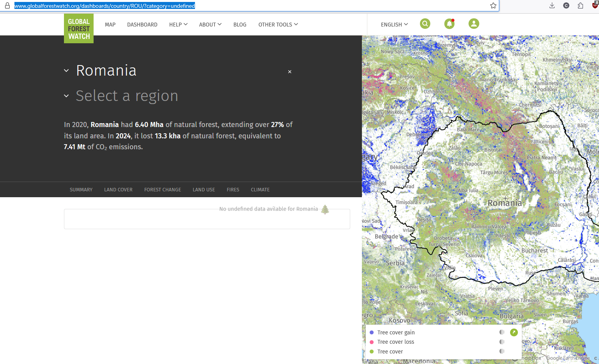Adjust opacity of Tree cover gain layer
Screen dimensions: 599x364
click(502, 332)
